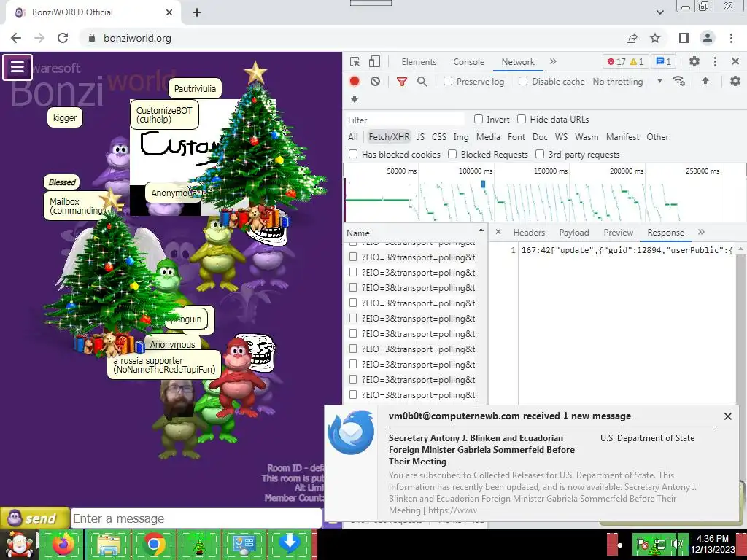Go back to the previous page
Image resolution: width=747 pixels, height=560 pixels.
click(16, 38)
